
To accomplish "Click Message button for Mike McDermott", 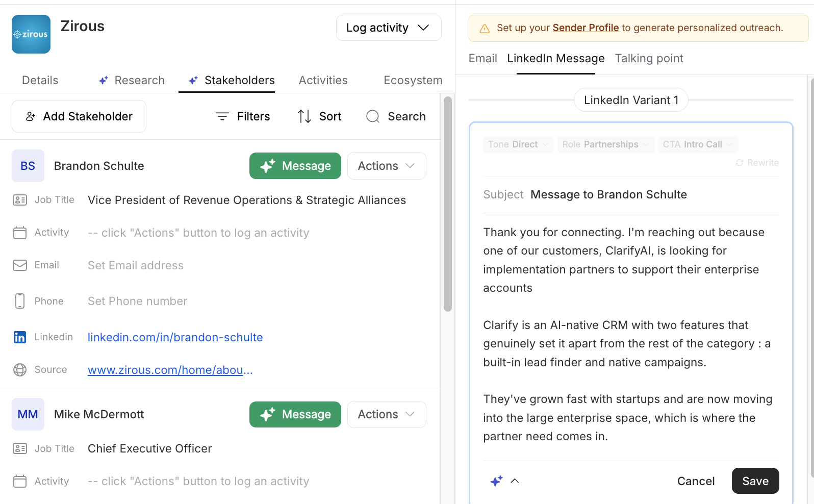I will pos(295,414).
